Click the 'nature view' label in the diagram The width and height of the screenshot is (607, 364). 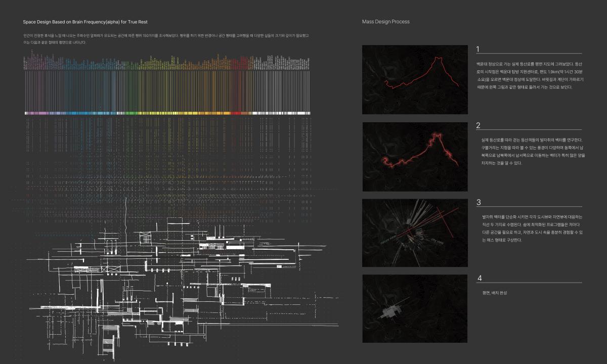click(389, 239)
